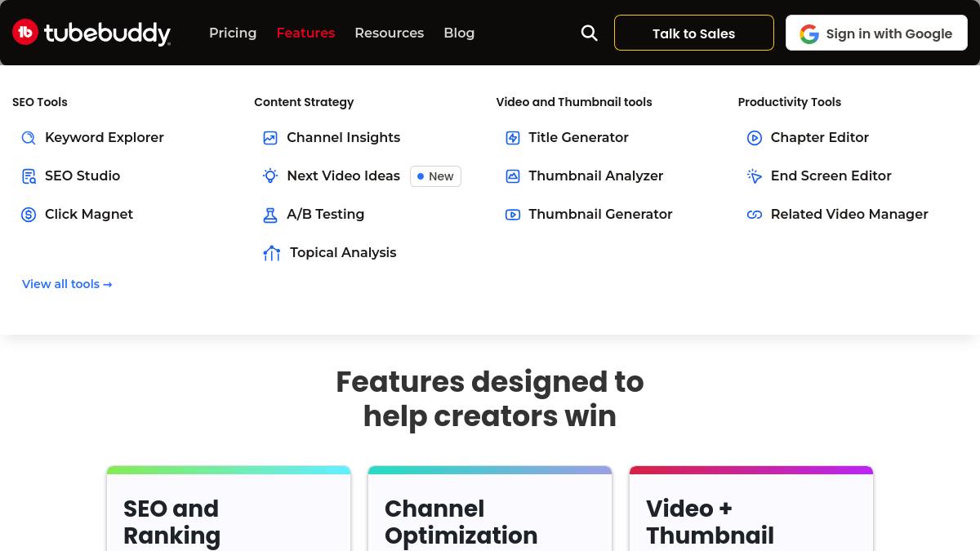
Task: Open Topical Analysis link
Action: [343, 252]
